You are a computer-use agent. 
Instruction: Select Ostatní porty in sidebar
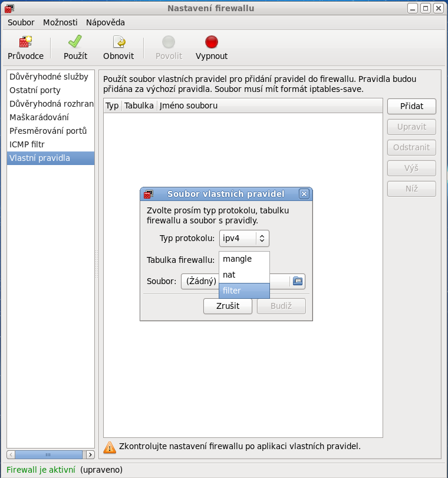click(51, 91)
